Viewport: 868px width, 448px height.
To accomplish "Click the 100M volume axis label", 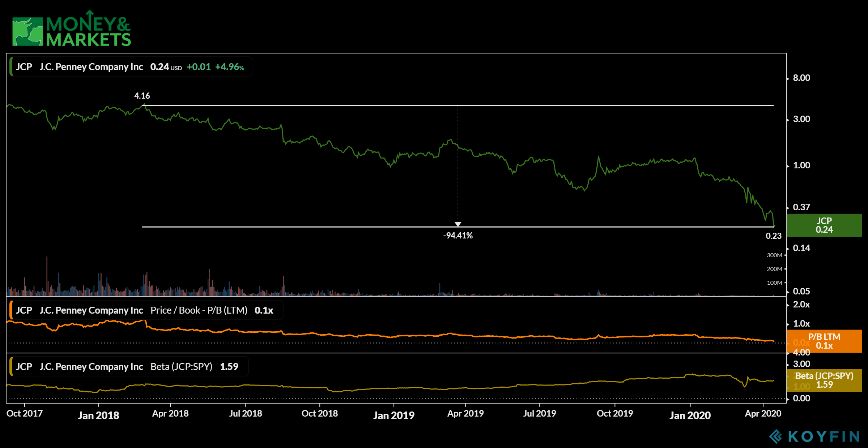I will (x=774, y=283).
